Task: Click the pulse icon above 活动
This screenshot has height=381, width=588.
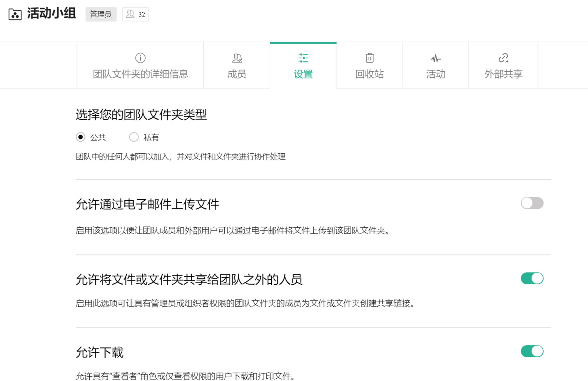Action: [x=436, y=58]
